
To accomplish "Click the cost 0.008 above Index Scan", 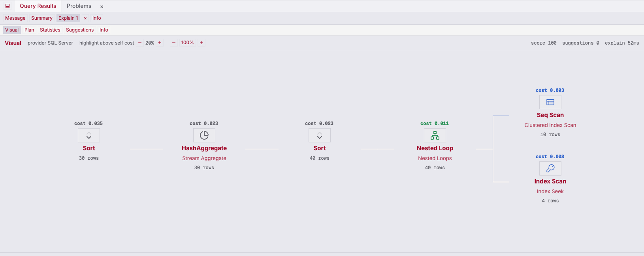I will click(550, 157).
